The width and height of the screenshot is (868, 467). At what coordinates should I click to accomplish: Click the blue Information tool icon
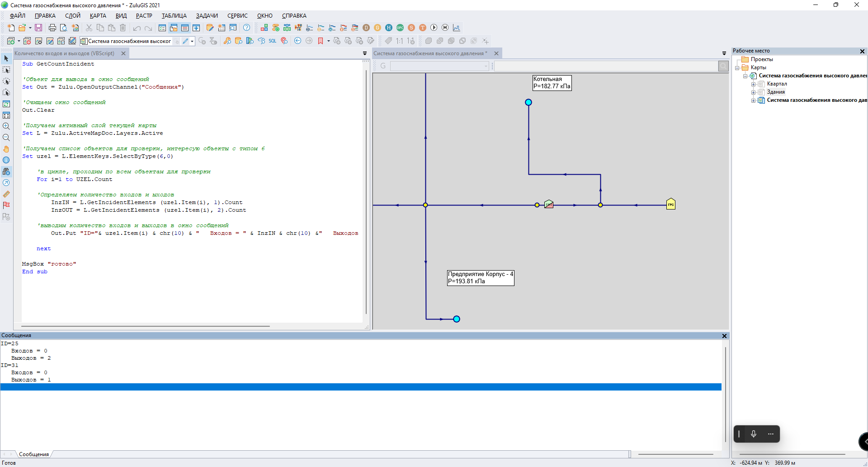coord(6,160)
